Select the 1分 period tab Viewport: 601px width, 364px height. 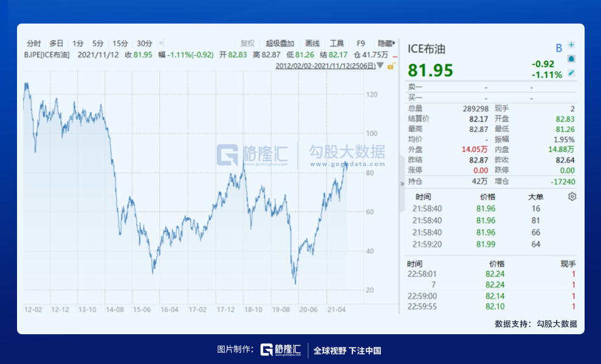click(78, 43)
